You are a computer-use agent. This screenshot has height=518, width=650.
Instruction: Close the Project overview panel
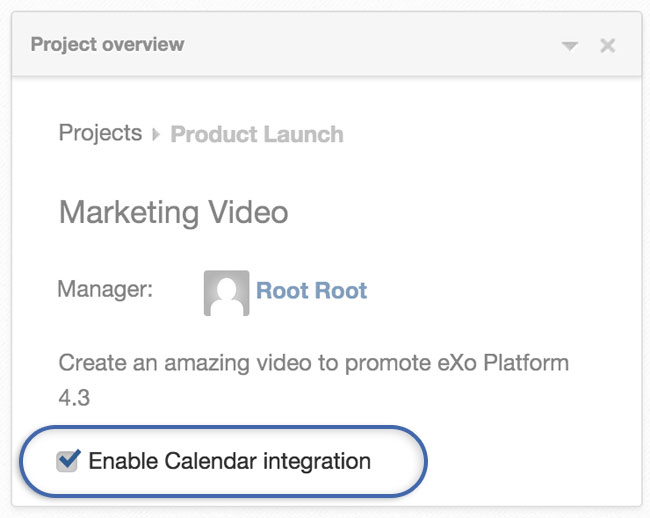tap(608, 45)
